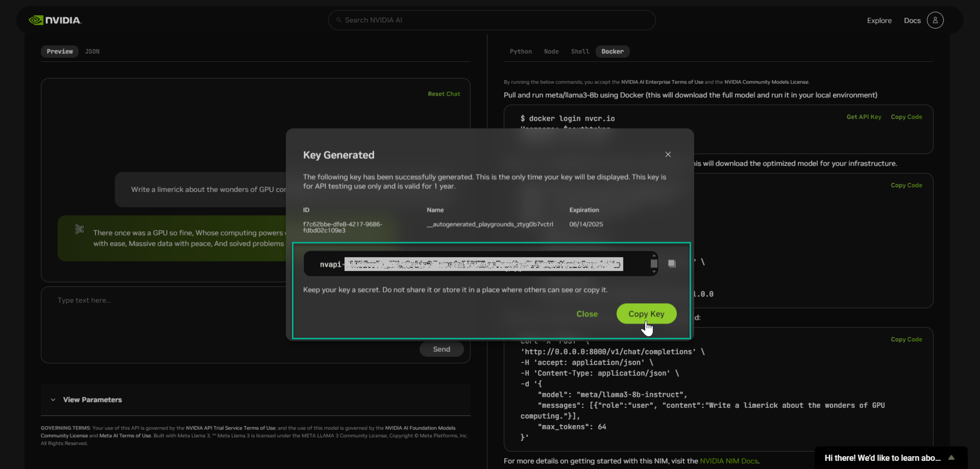Click the AI chip icon next to the limerick response

(79, 229)
